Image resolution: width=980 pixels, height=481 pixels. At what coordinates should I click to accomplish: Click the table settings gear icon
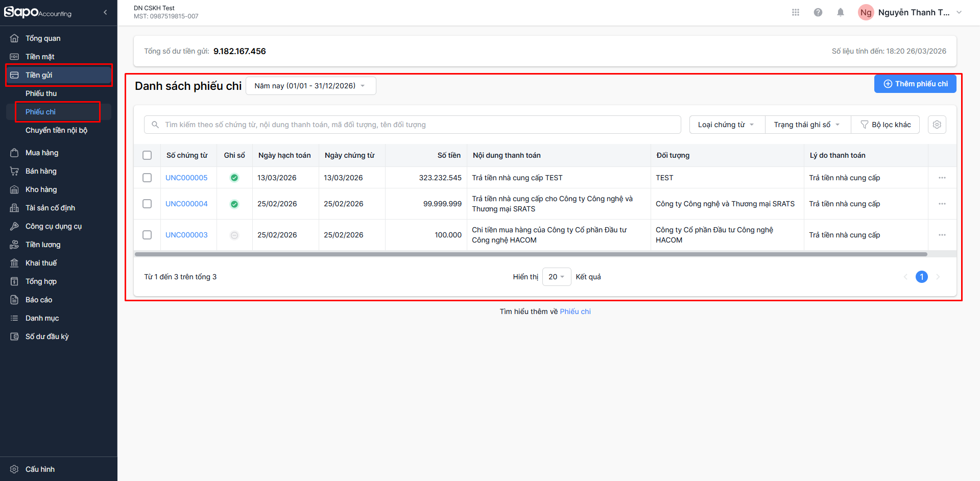click(x=937, y=125)
